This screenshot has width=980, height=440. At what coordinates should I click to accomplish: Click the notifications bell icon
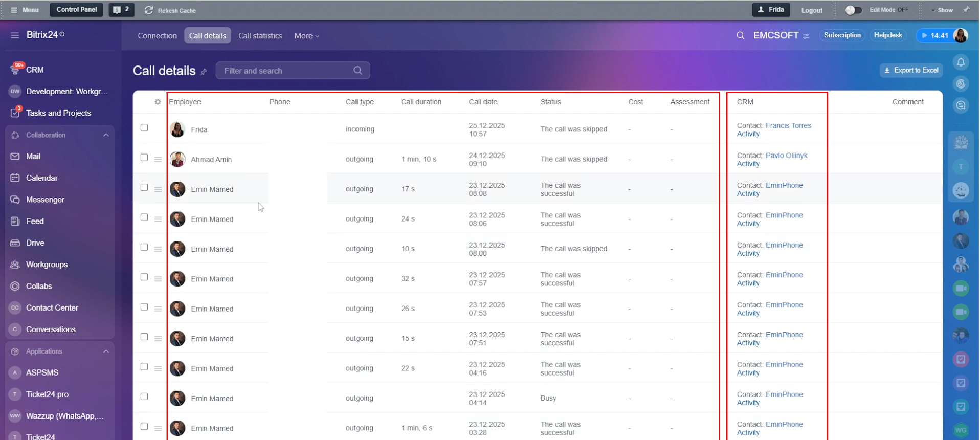[x=961, y=62]
